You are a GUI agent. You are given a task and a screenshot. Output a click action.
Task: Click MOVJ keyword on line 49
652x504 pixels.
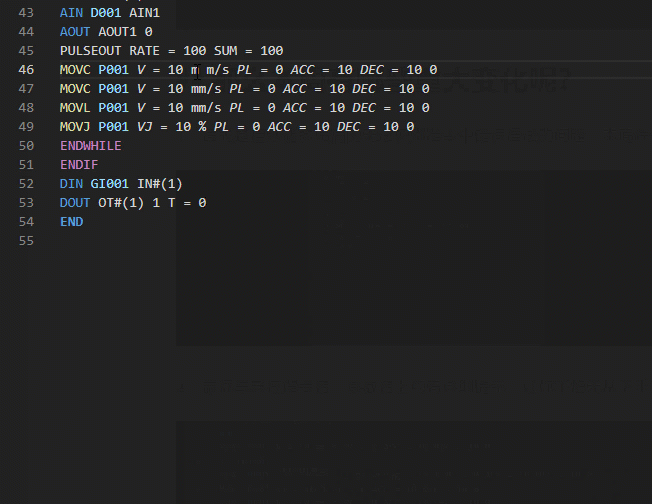(75, 127)
